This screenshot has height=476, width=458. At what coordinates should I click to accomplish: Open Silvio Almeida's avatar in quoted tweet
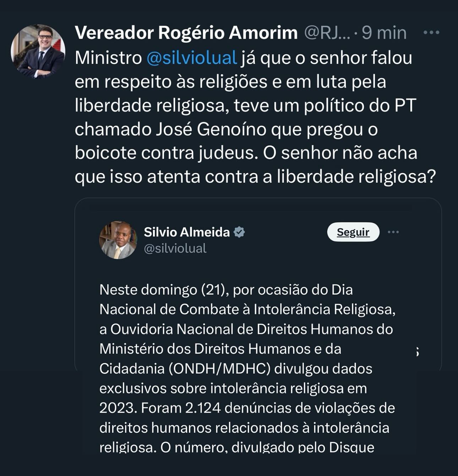pos(118,240)
